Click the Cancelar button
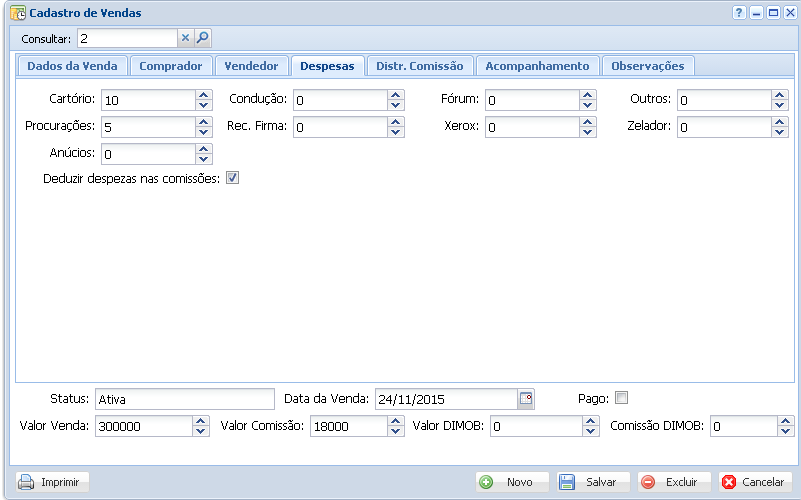This screenshot has height=500, width=801. tap(752, 482)
